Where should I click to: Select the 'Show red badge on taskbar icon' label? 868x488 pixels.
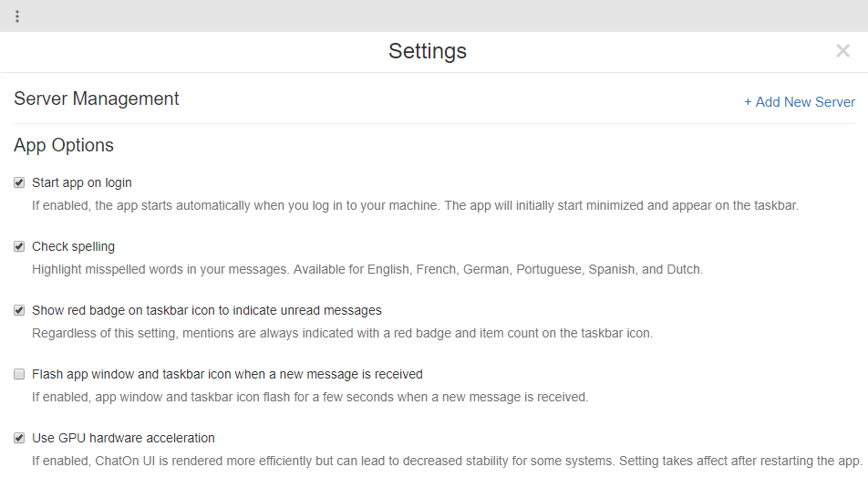tap(206, 310)
